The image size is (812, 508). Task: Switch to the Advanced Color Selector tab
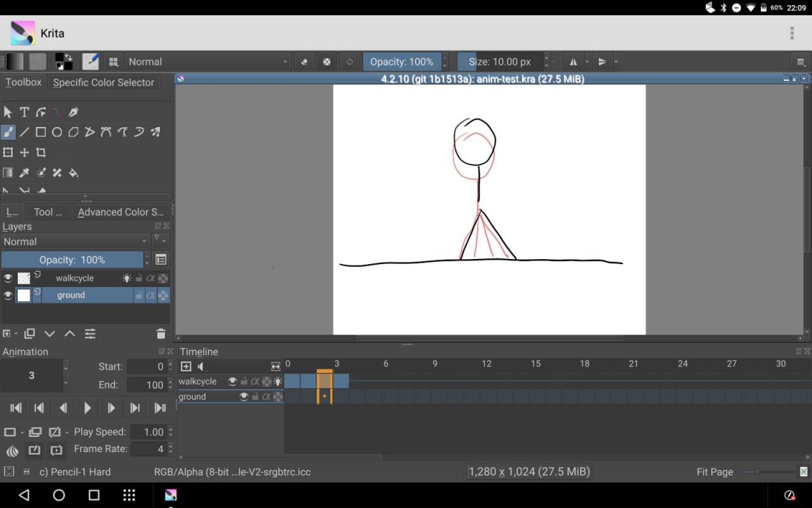tap(121, 211)
